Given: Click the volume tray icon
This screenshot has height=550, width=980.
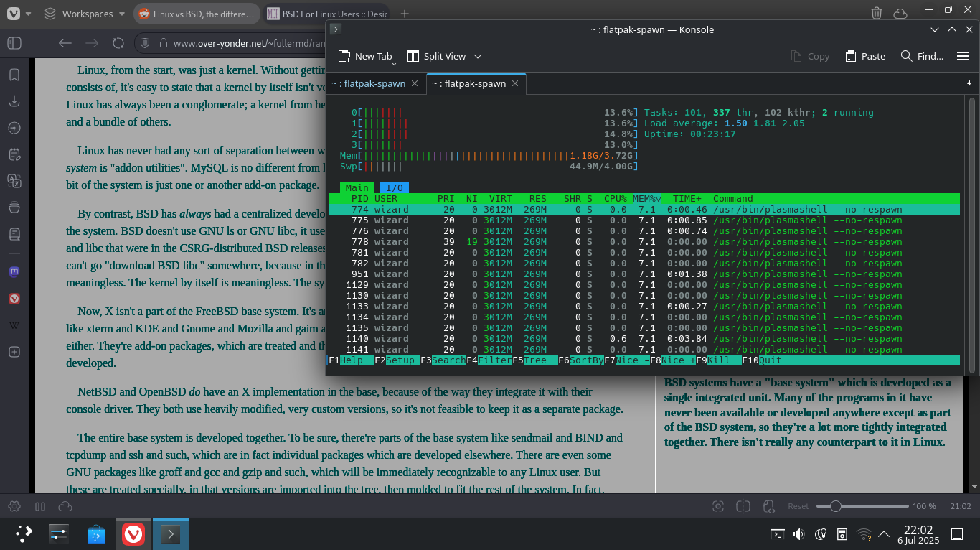Looking at the screenshot, I should click(798, 533).
